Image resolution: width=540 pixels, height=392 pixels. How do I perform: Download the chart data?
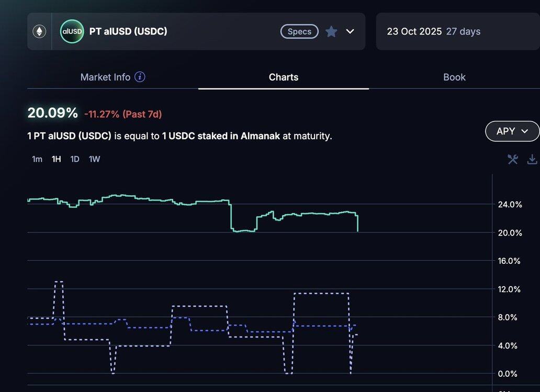pyautogui.click(x=533, y=159)
